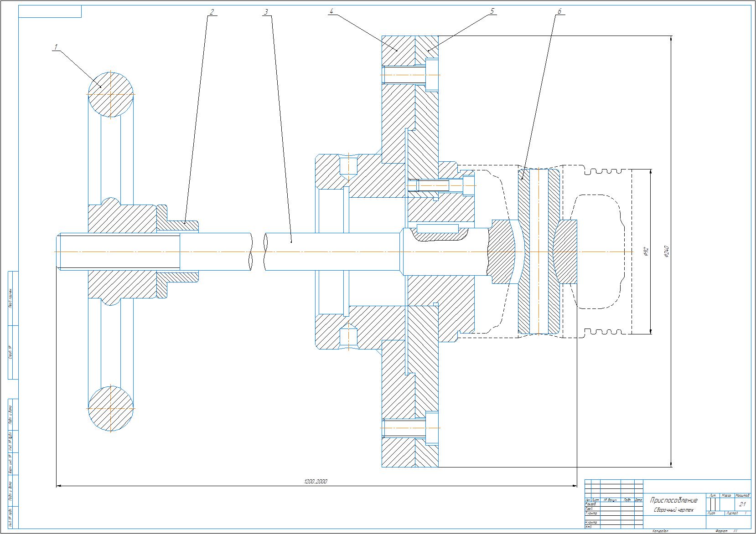
Task: Select the 2:1 scale value cell
Action: 742,504
